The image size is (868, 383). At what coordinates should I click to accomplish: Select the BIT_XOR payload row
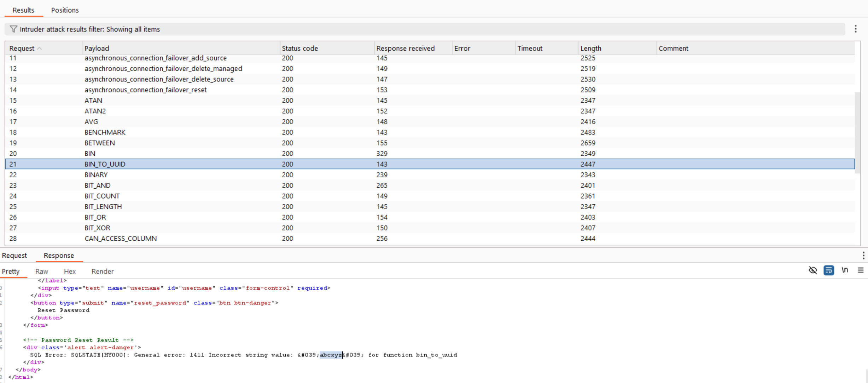click(x=430, y=228)
